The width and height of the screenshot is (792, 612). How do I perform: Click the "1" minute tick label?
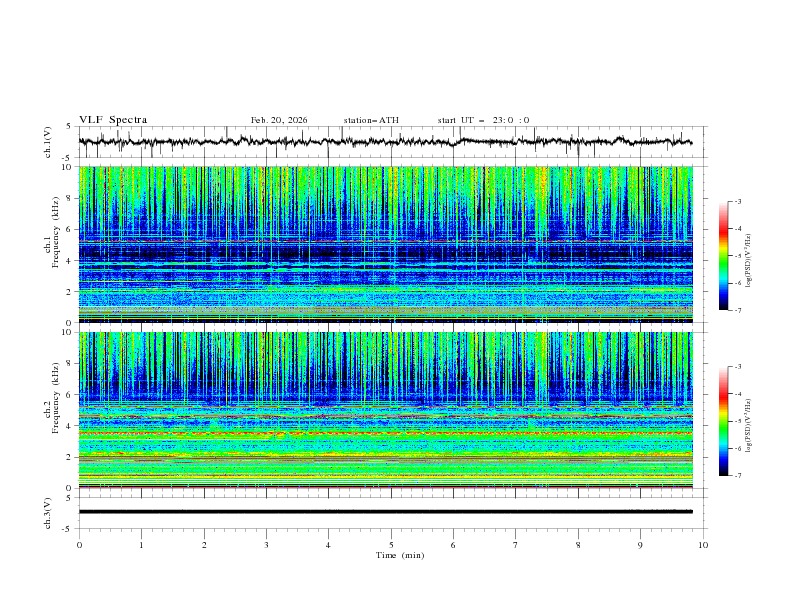point(141,545)
